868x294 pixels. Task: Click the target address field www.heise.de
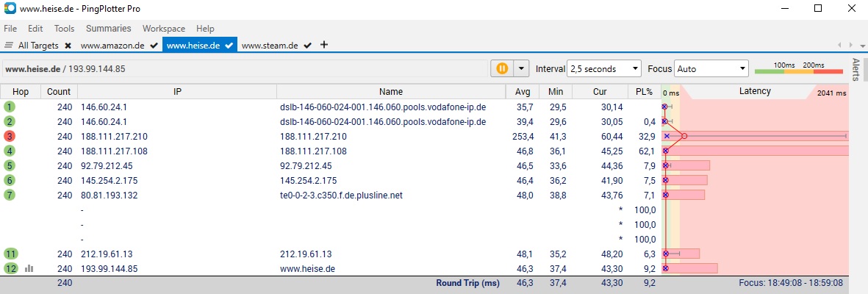tap(243, 68)
